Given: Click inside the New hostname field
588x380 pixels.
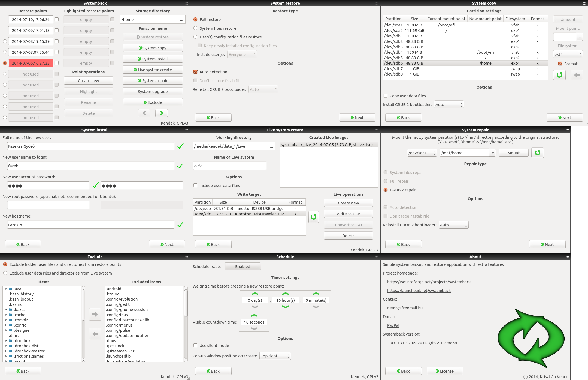Looking at the screenshot, I should point(90,224).
